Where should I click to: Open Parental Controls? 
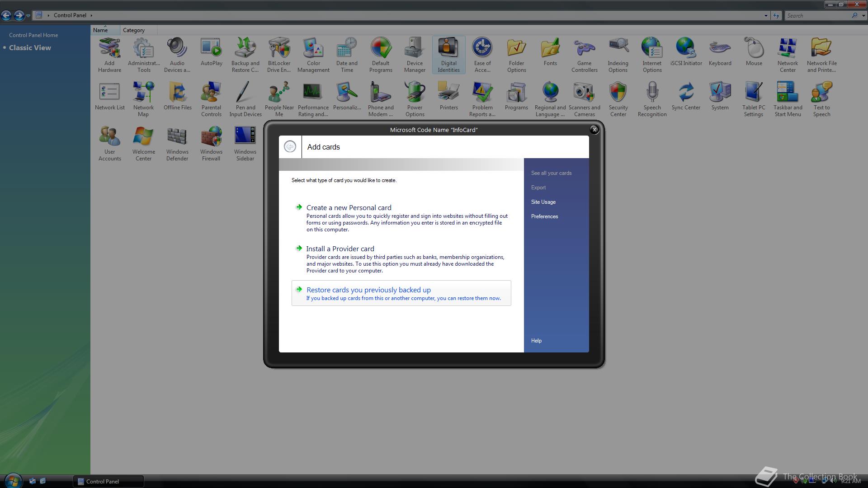tap(211, 99)
